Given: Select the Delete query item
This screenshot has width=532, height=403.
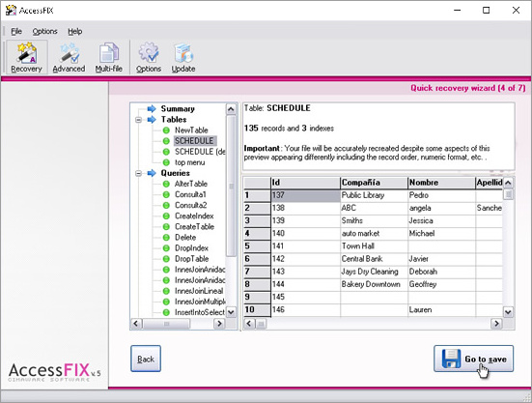Looking at the screenshot, I should [x=185, y=238].
